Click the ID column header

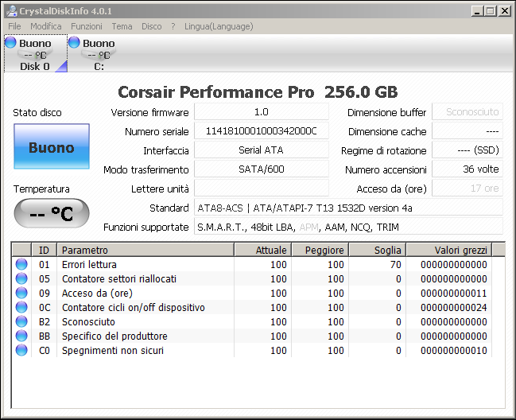click(x=44, y=250)
